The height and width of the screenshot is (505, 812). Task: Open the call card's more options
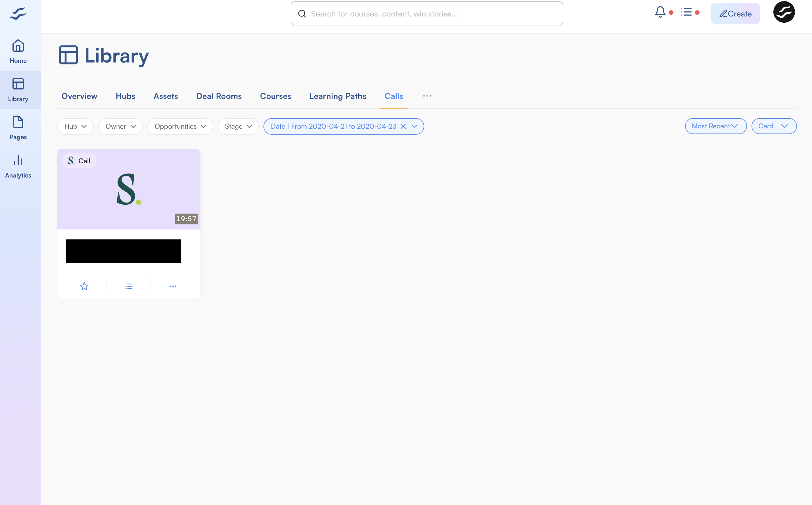pos(173,286)
